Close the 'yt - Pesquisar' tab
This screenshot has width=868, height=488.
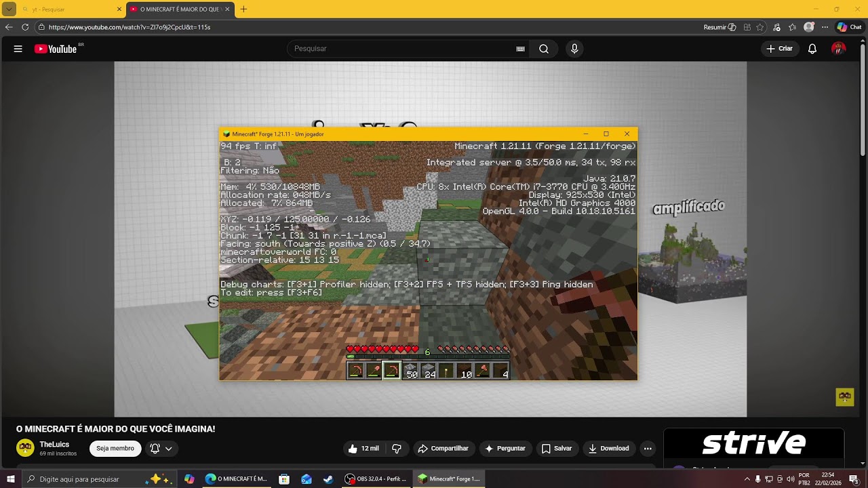tap(119, 9)
